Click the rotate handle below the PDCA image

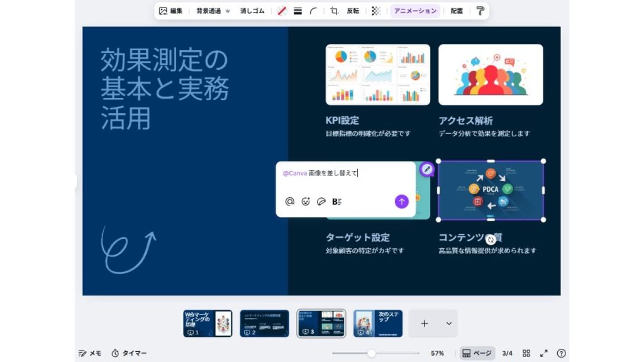point(491,239)
